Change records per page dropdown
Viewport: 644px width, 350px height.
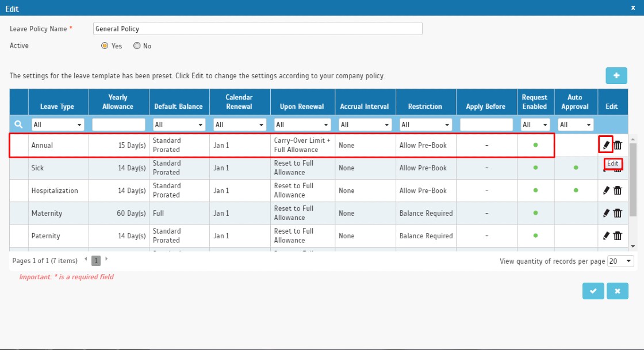pos(620,261)
